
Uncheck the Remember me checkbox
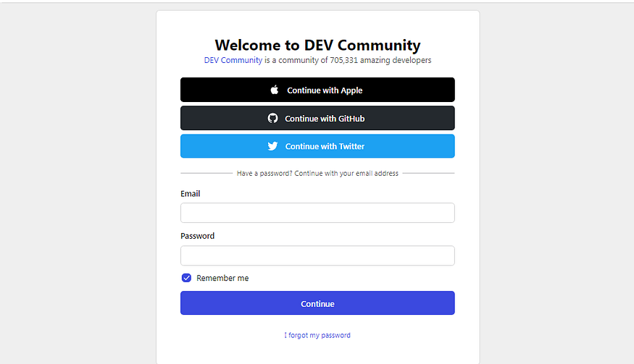click(x=186, y=278)
